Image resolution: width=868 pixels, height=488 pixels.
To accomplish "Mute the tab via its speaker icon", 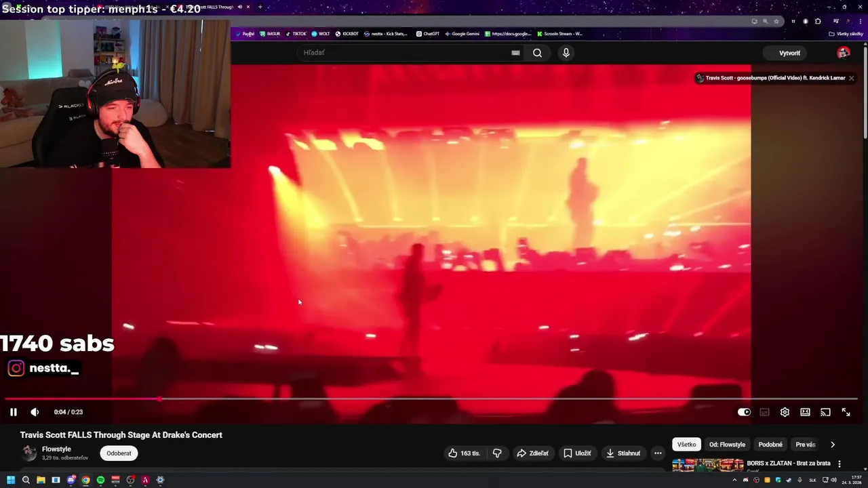I will pos(239,7).
